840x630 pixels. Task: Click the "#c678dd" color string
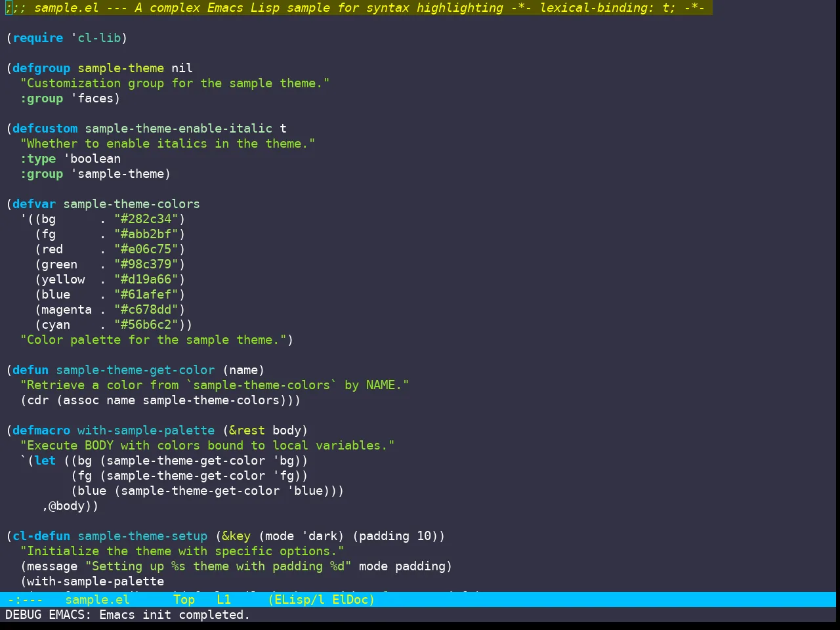click(x=146, y=310)
